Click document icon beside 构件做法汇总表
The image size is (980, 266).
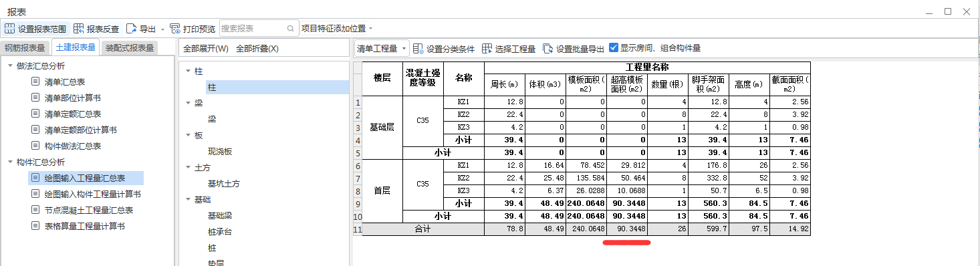(x=35, y=146)
